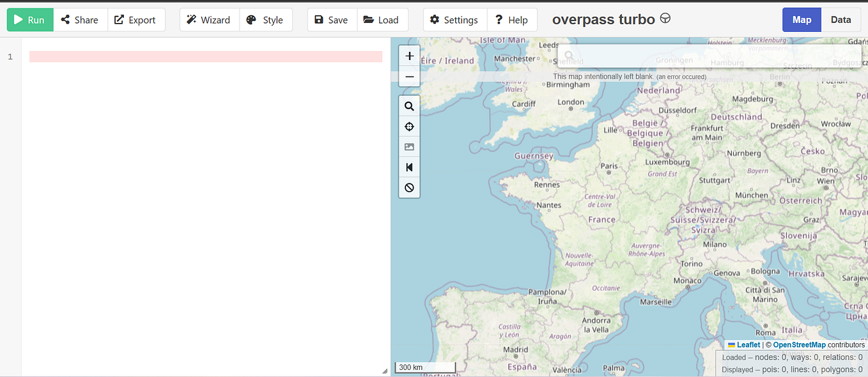868x377 pixels.
Task: Open the OpenStreetMap contributors link
Action: coord(798,344)
